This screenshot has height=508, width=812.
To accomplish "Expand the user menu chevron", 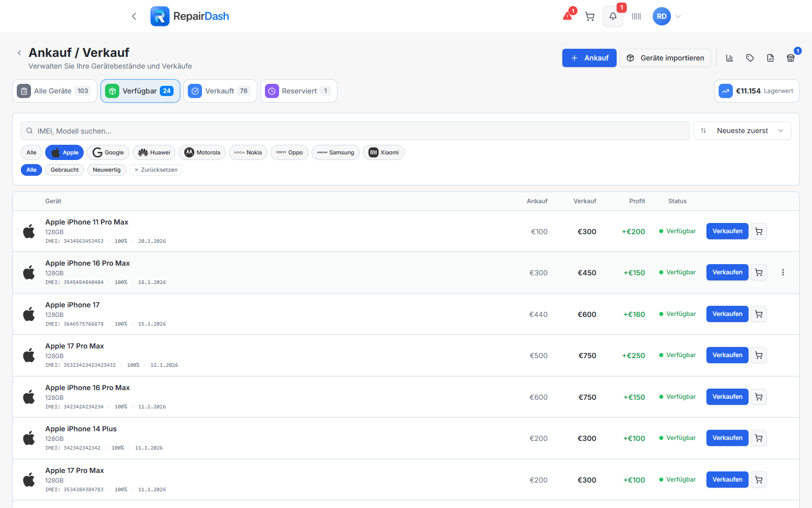I will [x=678, y=16].
